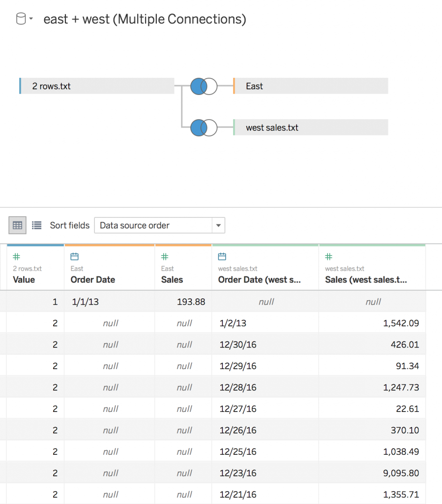Viewport: 442px width, 504px height.
Task: Click the calendar icon on East Order Date field
Action: click(73, 256)
